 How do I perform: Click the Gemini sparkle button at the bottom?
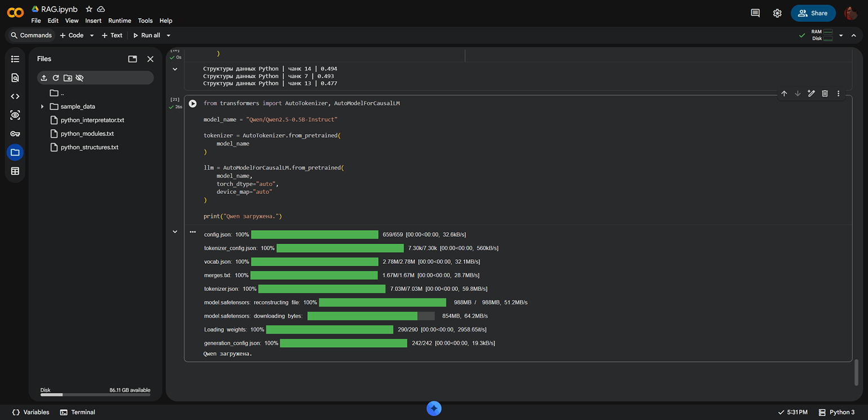coord(434,409)
